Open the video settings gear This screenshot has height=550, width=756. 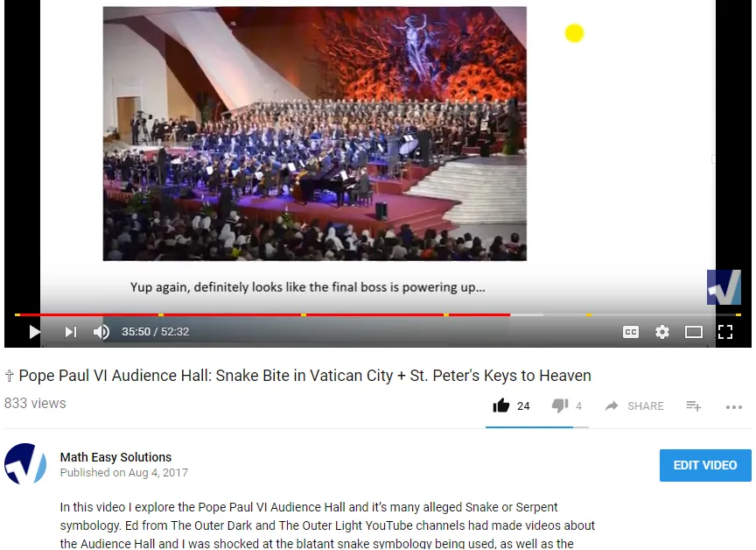tap(662, 332)
